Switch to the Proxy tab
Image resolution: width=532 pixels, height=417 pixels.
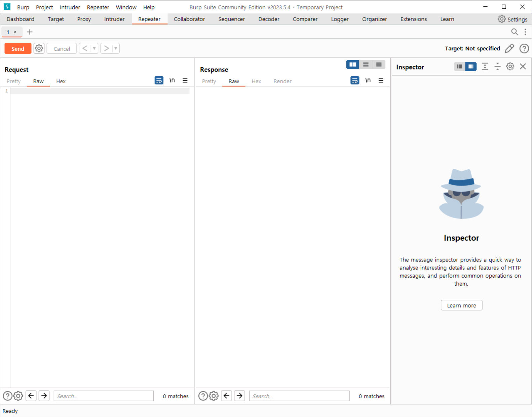84,19
